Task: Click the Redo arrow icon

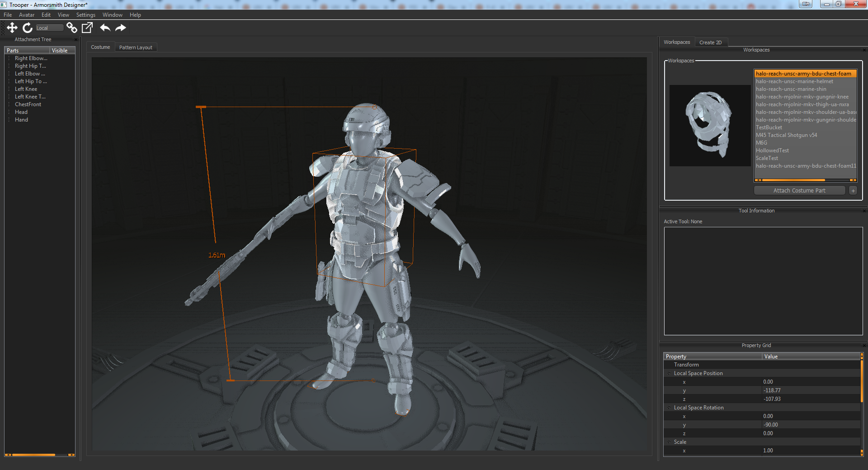Action: coord(121,28)
